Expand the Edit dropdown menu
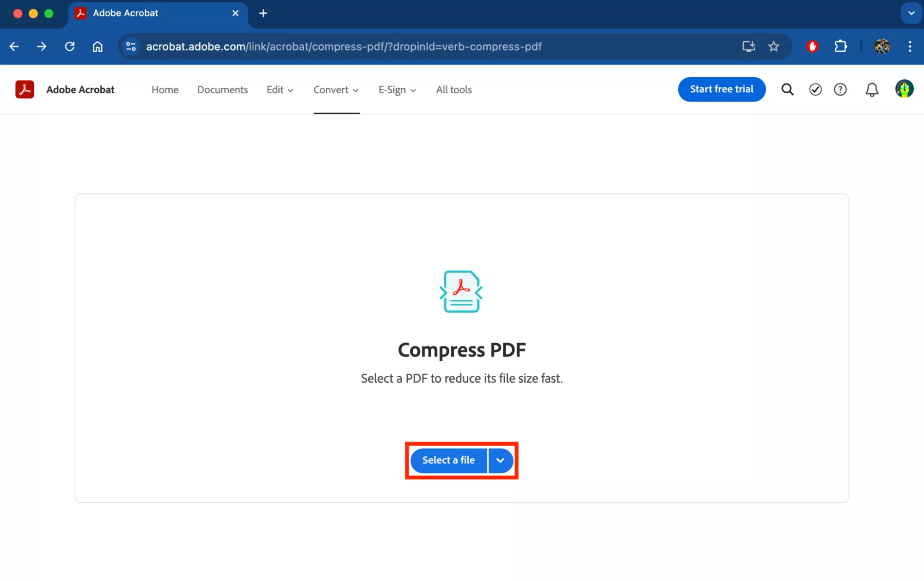This screenshot has height=581, width=924. (x=280, y=90)
